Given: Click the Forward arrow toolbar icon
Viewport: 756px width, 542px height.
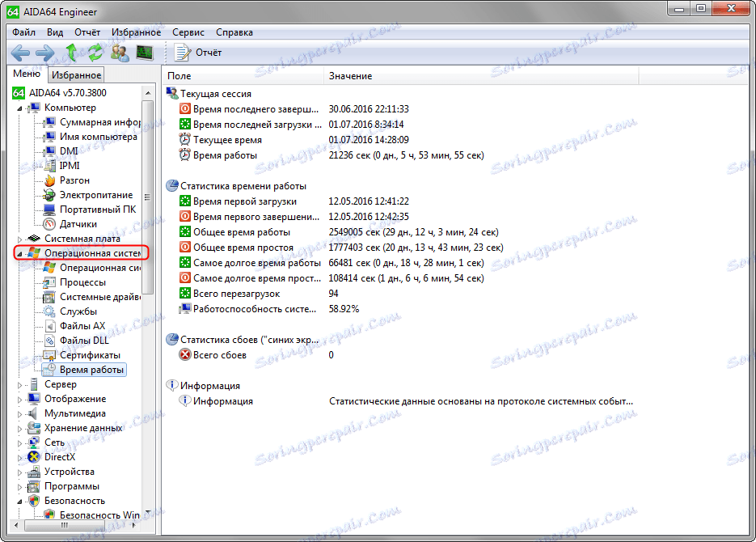Looking at the screenshot, I should click(x=45, y=53).
